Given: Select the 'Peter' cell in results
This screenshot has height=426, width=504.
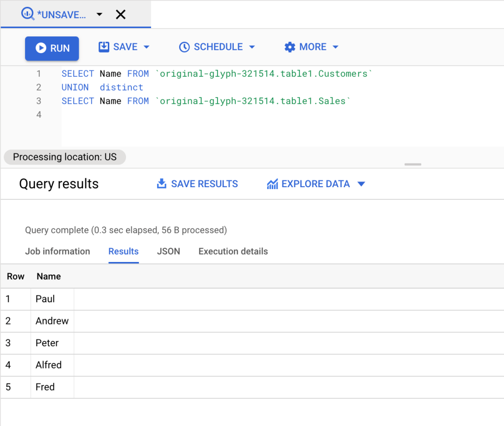Looking at the screenshot, I should click(52, 343).
